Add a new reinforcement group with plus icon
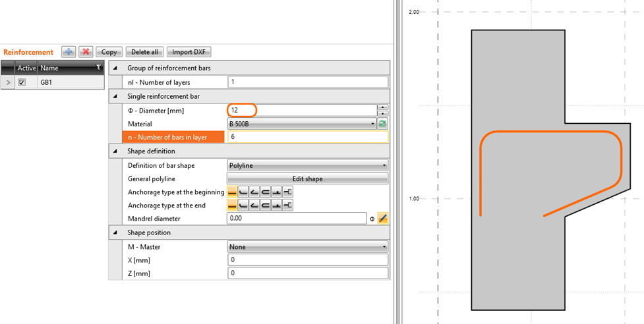Image resolution: width=644 pixels, height=324 pixels. [x=69, y=52]
